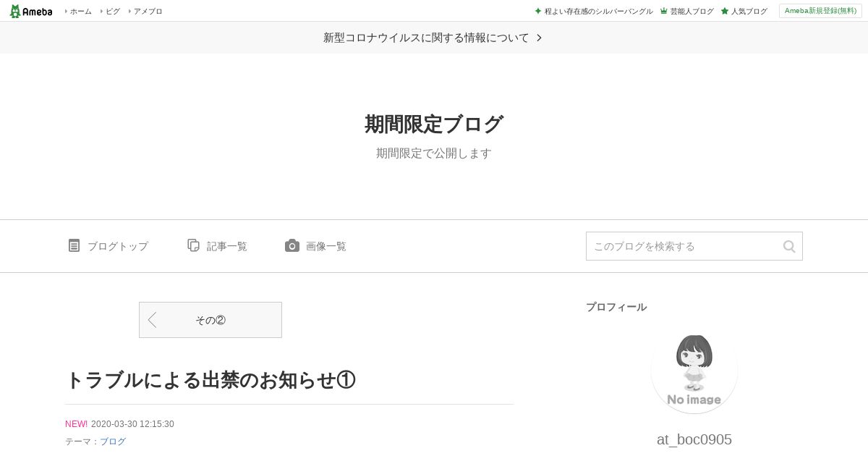Open 新型コロナウイルスに関する情報について notice
868x456 pixels.
coord(426,38)
